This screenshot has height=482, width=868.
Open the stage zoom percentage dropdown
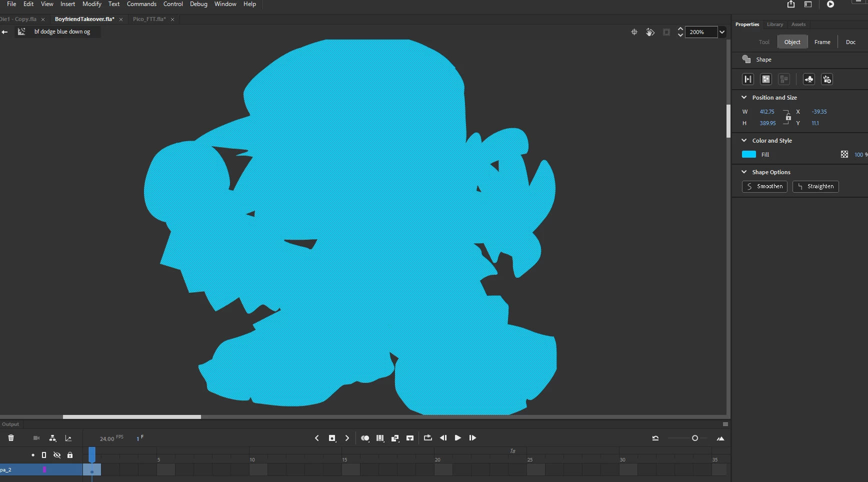pos(722,32)
